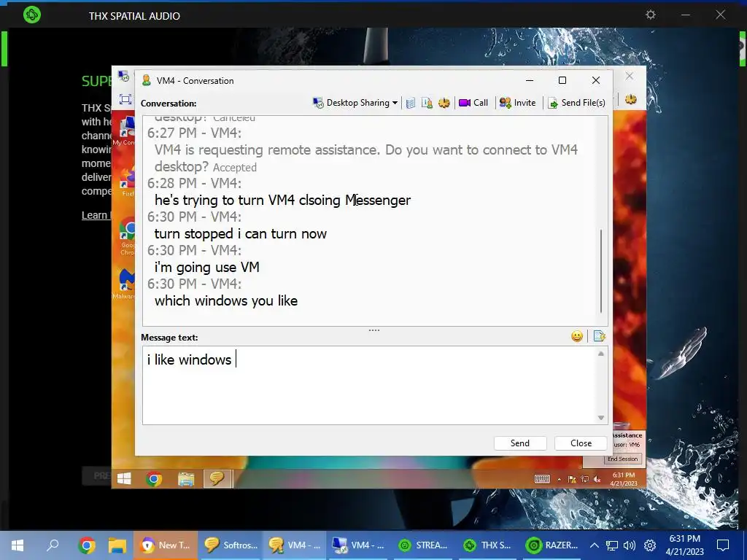Expand the host system tray hidden icons

[x=594, y=545]
